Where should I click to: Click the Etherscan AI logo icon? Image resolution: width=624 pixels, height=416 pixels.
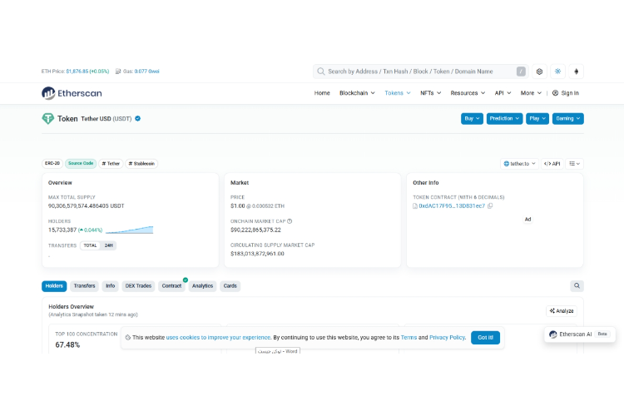553,334
